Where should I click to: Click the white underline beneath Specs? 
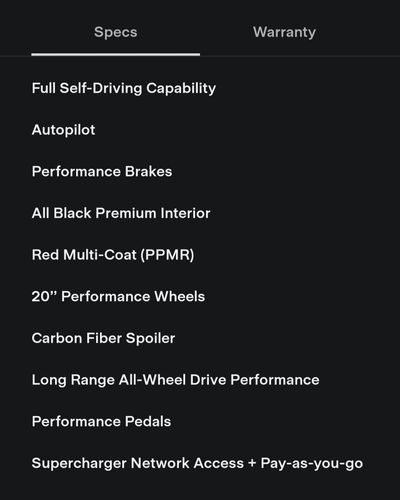[116, 54]
